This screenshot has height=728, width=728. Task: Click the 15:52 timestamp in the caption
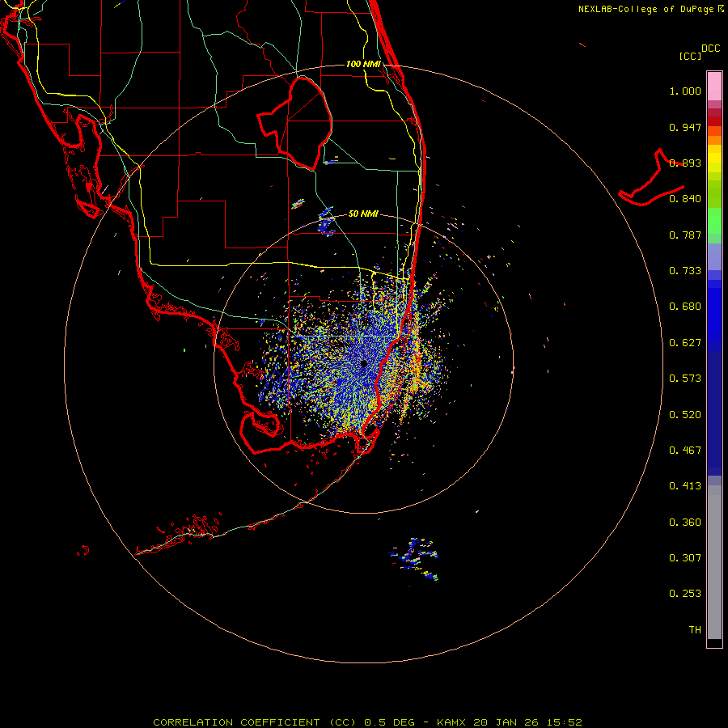[x=564, y=722]
